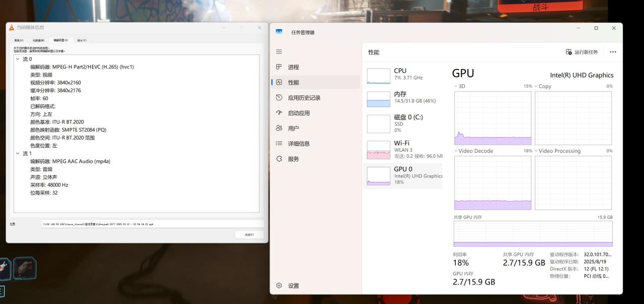The width and height of the screenshot is (644, 304).
Task: Change the Copy engine graph dropdown
Action: pyautogui.click(x=536, y=86)
